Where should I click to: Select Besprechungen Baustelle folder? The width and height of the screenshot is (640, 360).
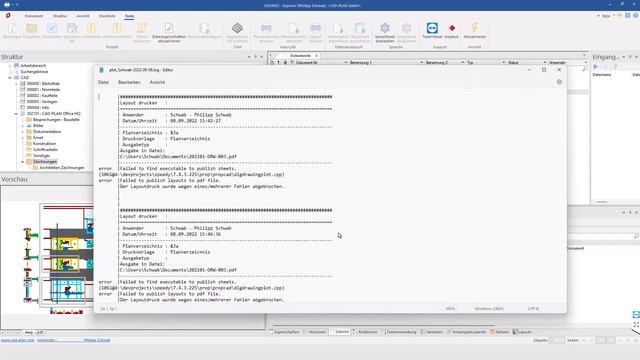click(56, 120)
